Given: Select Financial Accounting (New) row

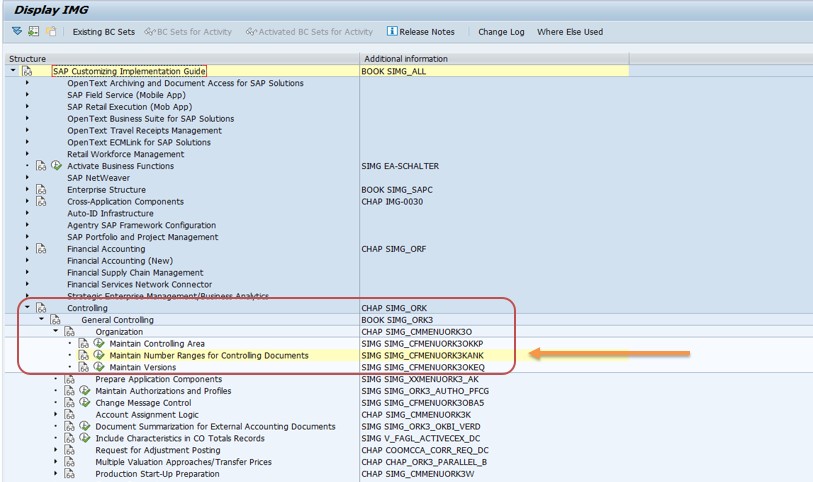Looking at the screenshot, I should [x=120, y=261].
